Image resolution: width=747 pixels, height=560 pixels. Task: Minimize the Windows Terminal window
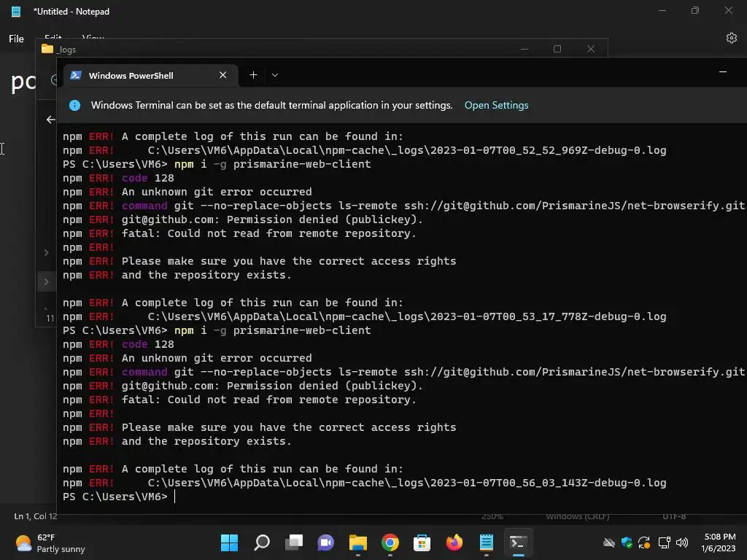tap(723, 72)
